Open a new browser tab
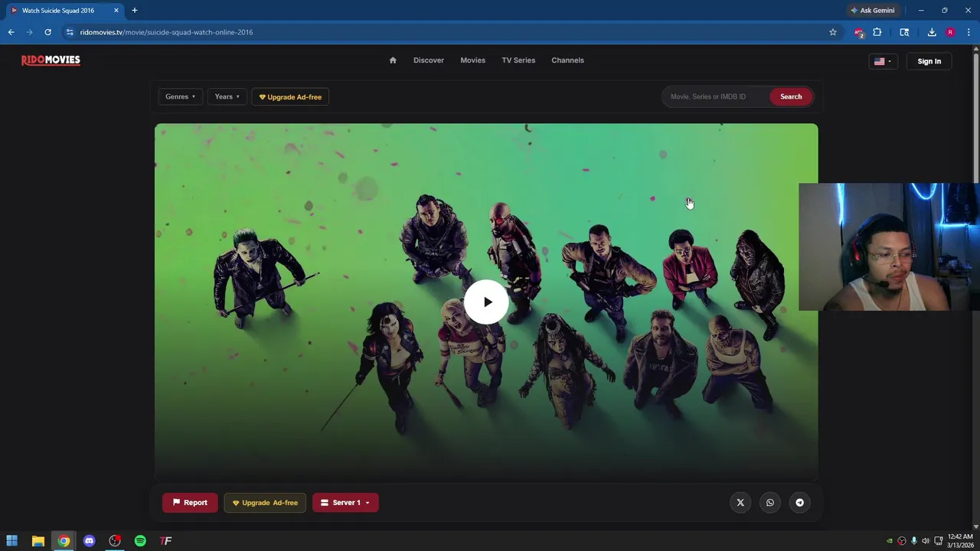Image resolution: width=980 pixels, height=551 pixels. pyautogui.click(x=135, y=11)
